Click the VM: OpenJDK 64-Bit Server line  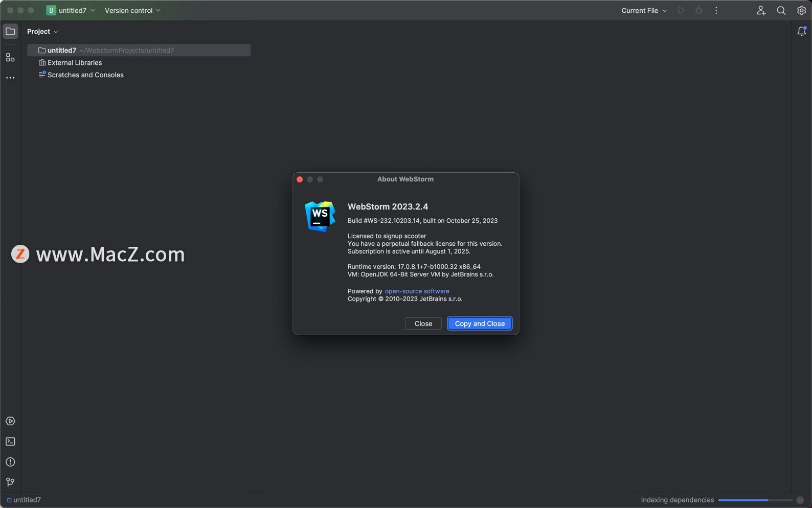point(421,274)
